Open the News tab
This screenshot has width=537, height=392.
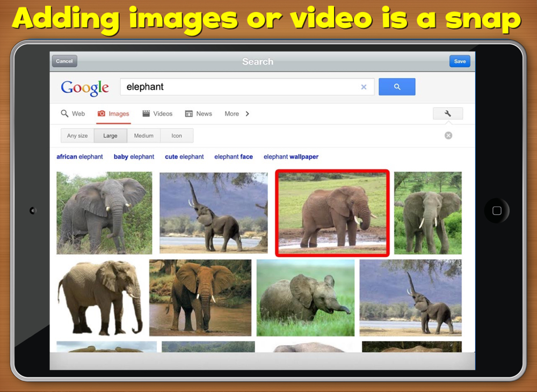click(199, 114)
